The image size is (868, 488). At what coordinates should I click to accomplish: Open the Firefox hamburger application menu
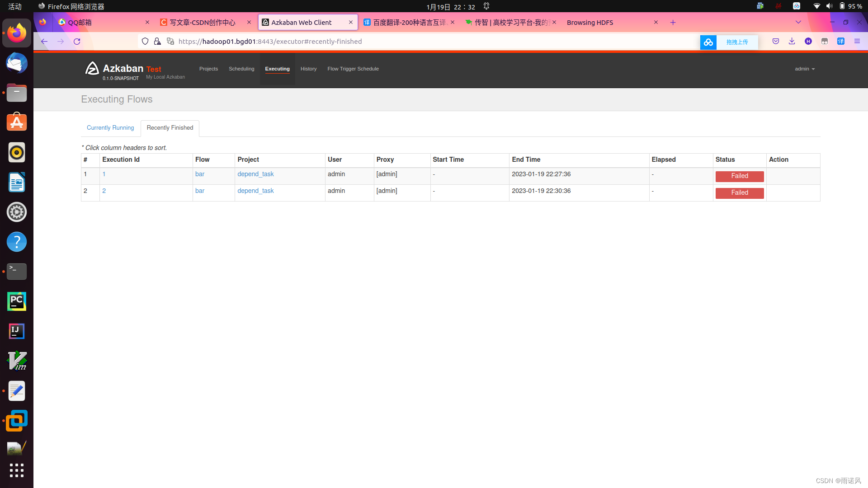pos(857,42)
